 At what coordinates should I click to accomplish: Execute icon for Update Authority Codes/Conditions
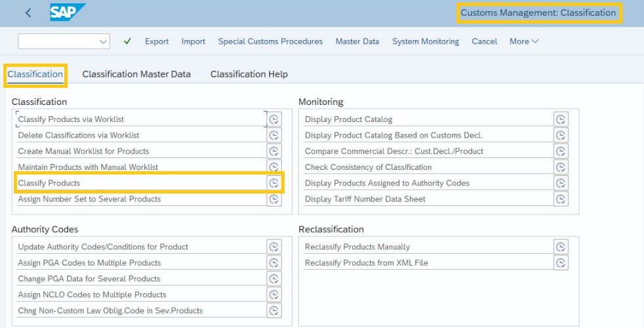[274, 247]
